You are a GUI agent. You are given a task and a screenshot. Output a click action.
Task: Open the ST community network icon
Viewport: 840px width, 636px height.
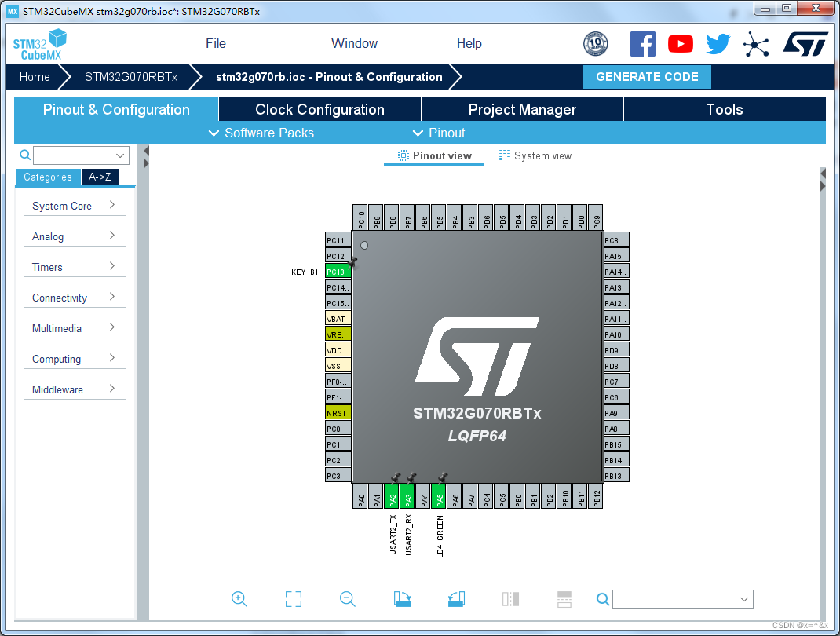click(756, 44)
